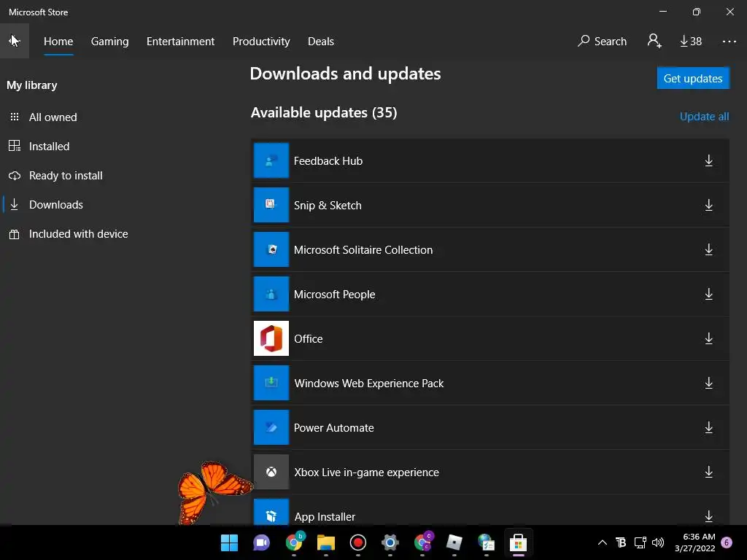Image resolution: width=747 pixels, height=560 pixels.
Task: Click the Windows Web Experience Pack name
Action: click(x=368, y=384)
